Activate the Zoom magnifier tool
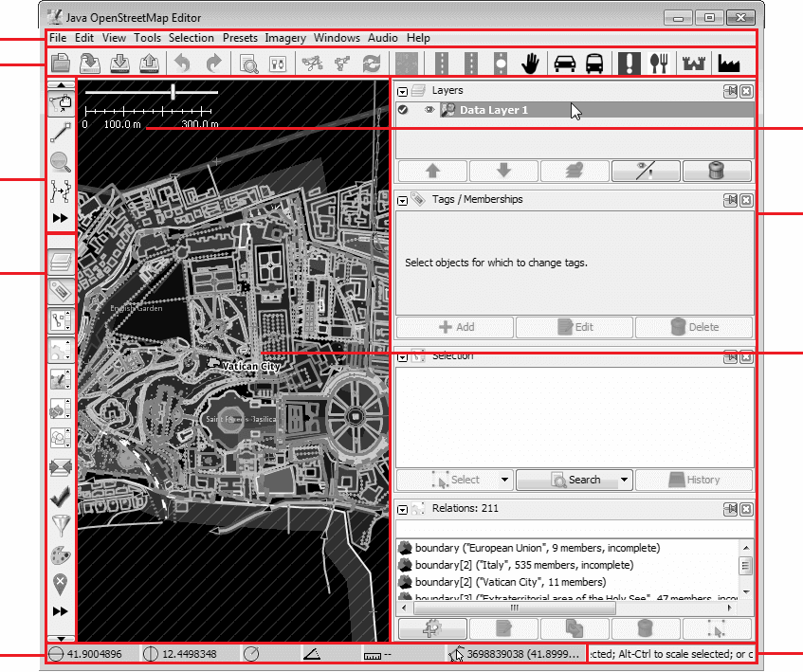Image resolution: width=803 pixels, height=672 pixels. click(x=61, y=162)
